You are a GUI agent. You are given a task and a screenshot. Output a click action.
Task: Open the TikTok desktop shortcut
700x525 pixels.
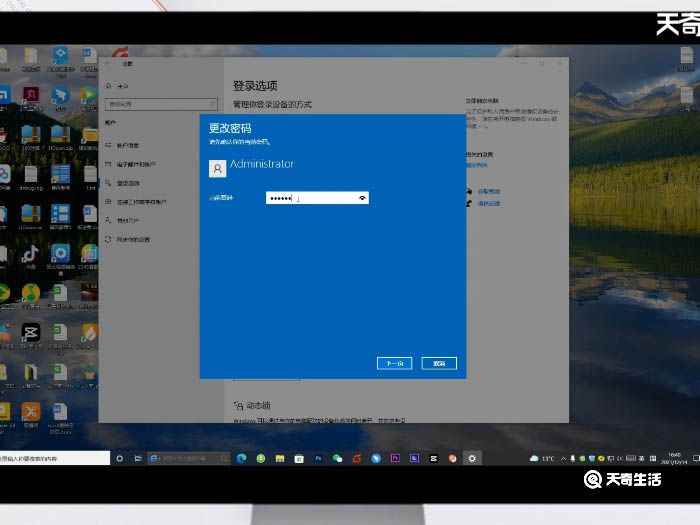point(31,253)
